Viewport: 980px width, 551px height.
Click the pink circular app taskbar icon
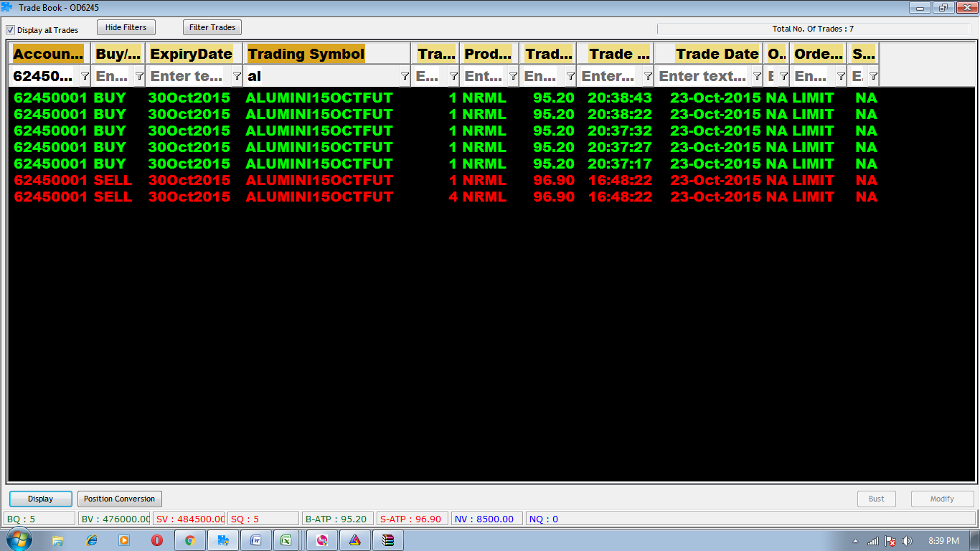tap(322, 540)
